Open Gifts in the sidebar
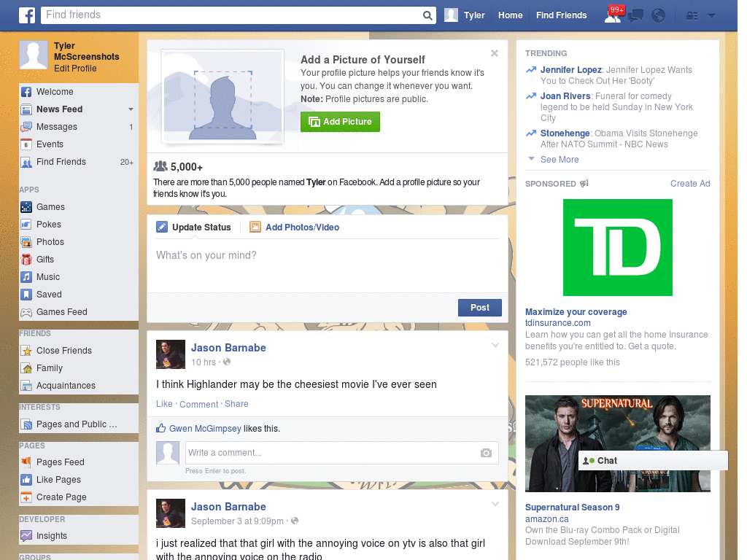Viewport: 747px width, 560px height. (79, 260)
